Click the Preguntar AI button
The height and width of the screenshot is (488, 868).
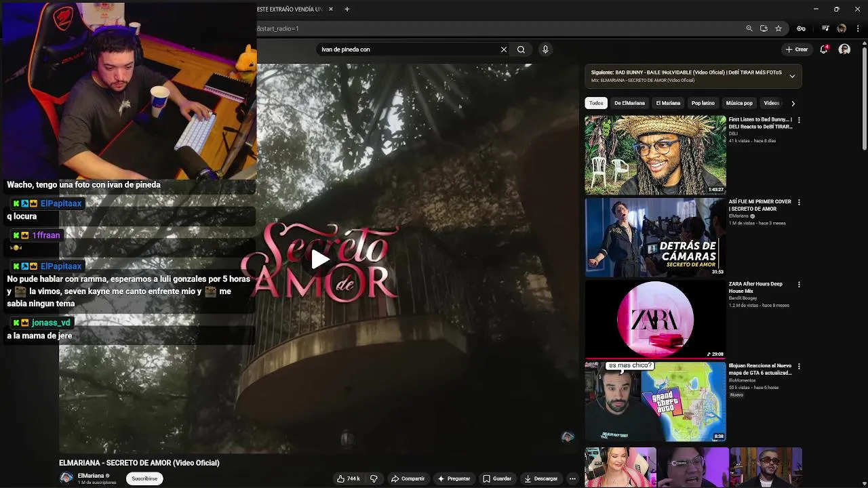coord(454,479)
